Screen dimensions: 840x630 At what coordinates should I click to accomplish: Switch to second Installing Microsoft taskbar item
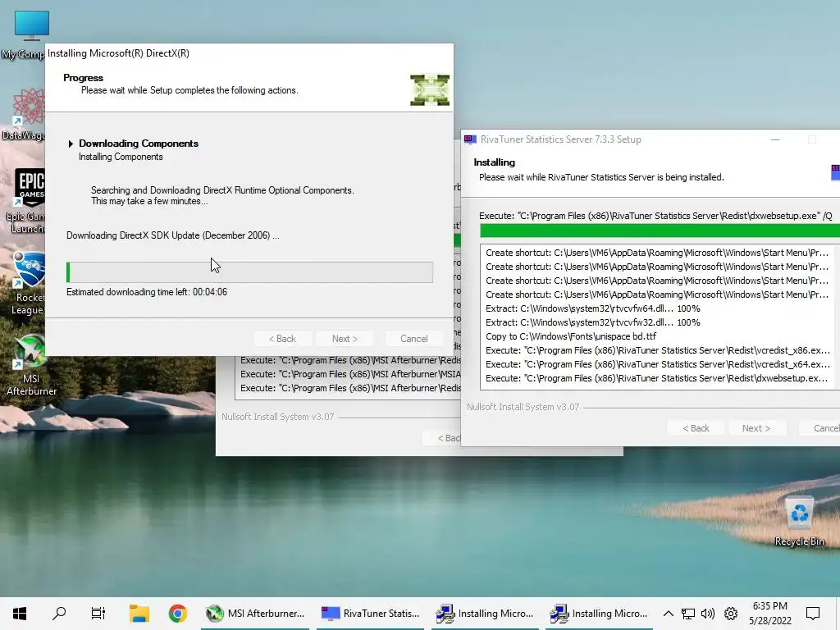point(599,614)
